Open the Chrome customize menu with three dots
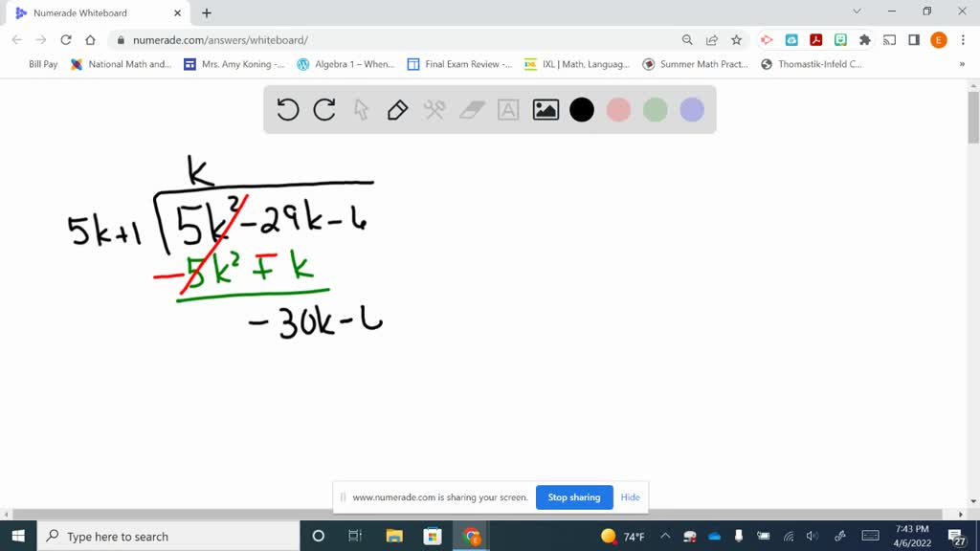This screenshot has width=980, height=551. (962, 39)
